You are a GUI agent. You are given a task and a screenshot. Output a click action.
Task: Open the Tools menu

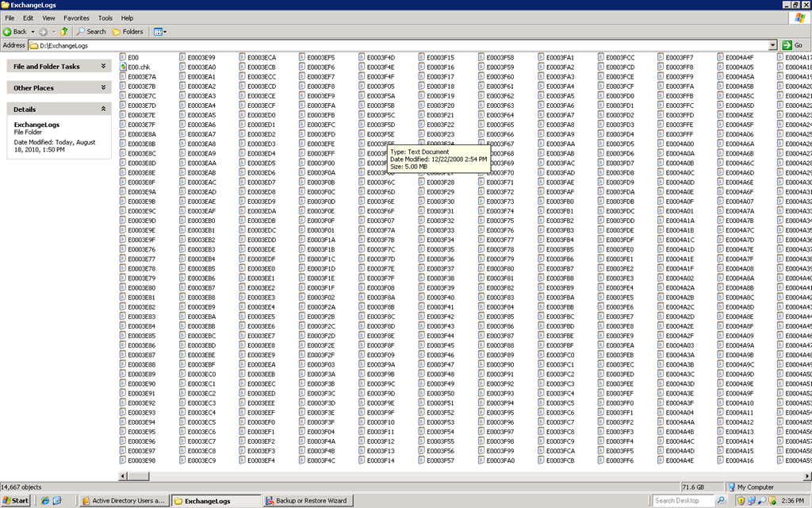(x=105, y=17)
